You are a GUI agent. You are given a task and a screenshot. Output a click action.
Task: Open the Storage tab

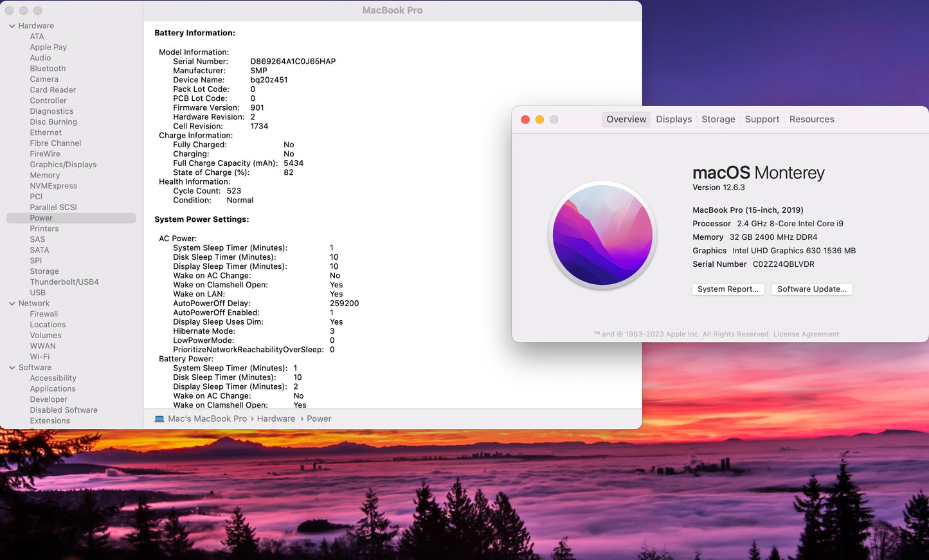718,119
